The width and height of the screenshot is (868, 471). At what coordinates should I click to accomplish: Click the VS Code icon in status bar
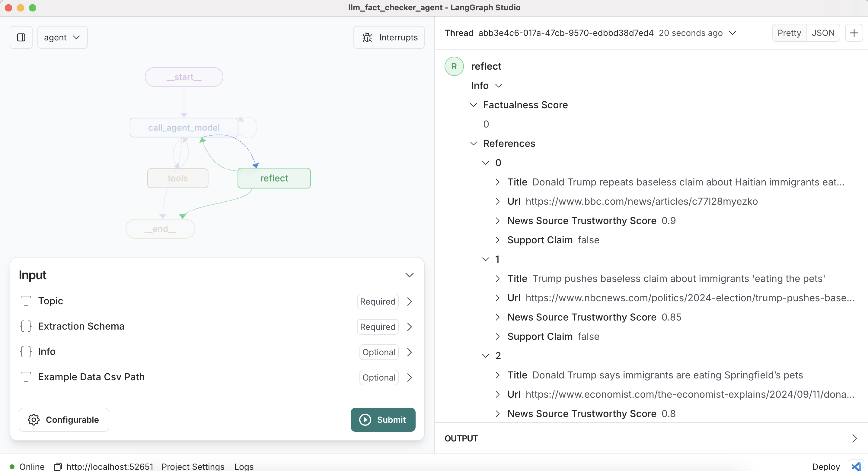[x=856, y=466]
